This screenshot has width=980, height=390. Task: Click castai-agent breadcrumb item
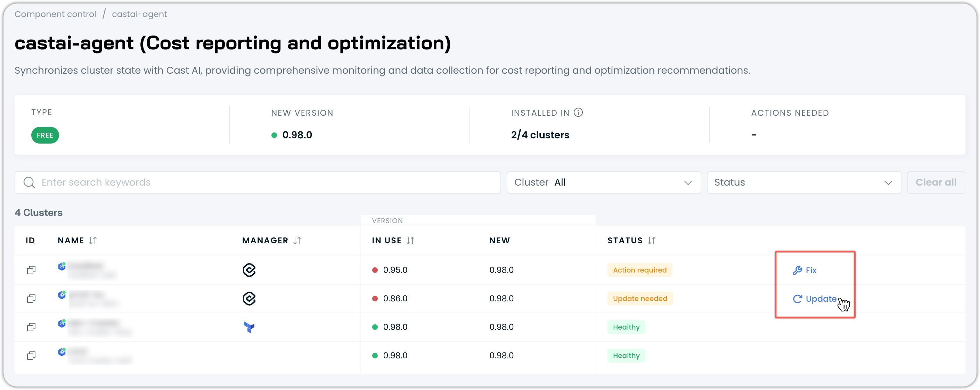click(x=139, y=14)
